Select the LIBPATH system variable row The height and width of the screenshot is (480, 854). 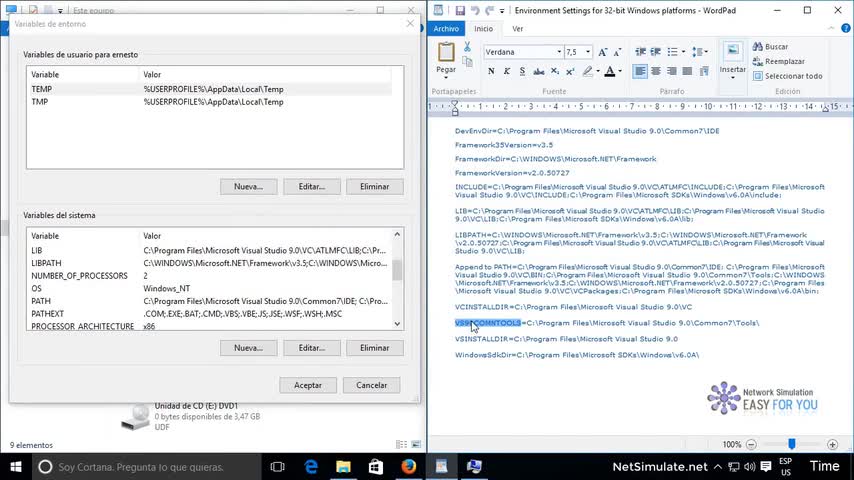pyautogui.click(x=210, y=263)
